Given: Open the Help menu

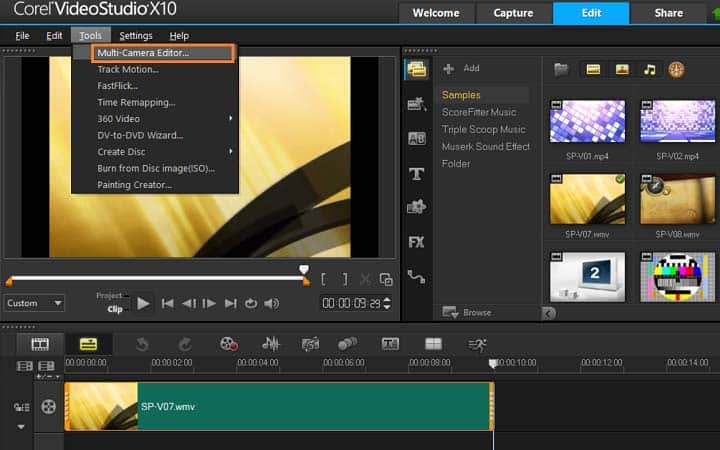Looking at the screenshot, I should click(x=179, y=36).
